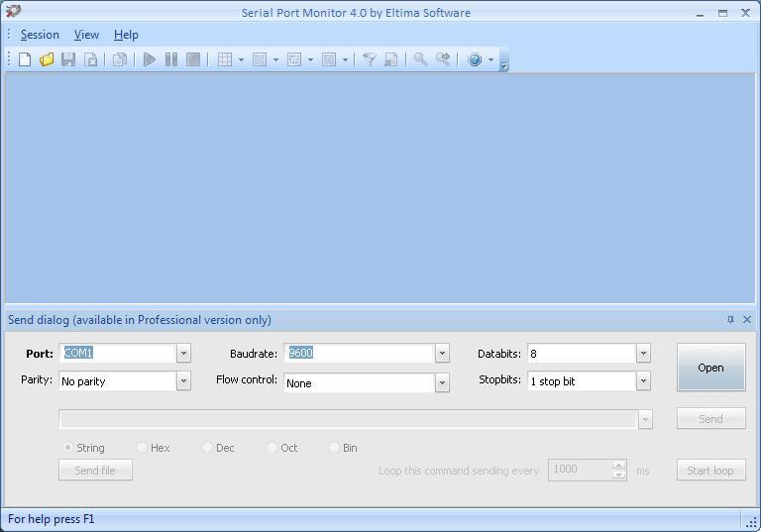This screenshot has width=761, height=532.
Task: Select the String radio button
Action: 67,448
